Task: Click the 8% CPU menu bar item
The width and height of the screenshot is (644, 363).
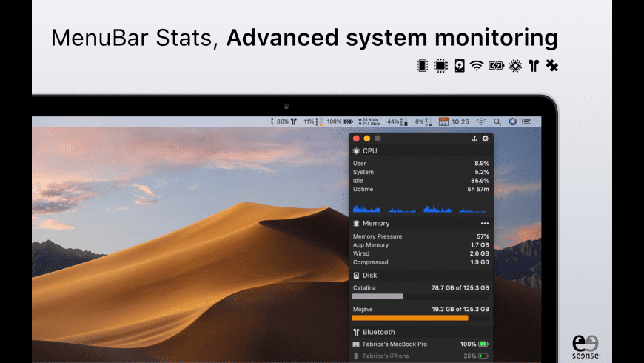Action: tap(423, 121)
